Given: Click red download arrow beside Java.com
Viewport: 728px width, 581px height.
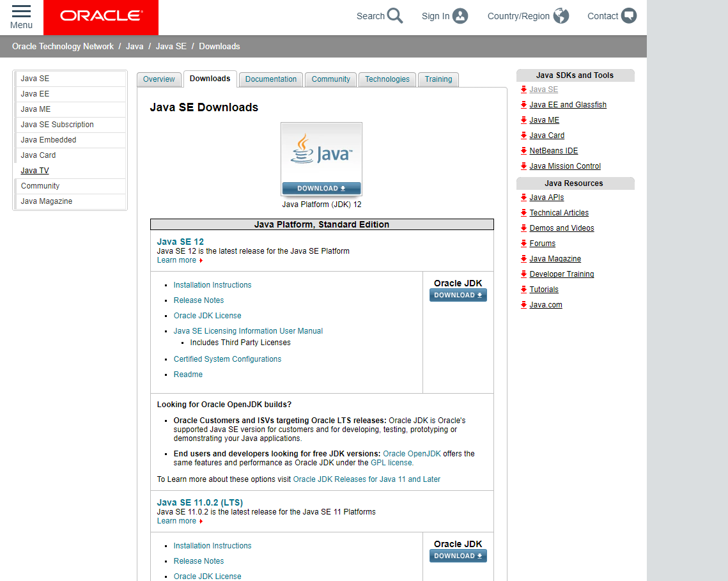Looking at the screenshot, I should (x=523, y=305).
